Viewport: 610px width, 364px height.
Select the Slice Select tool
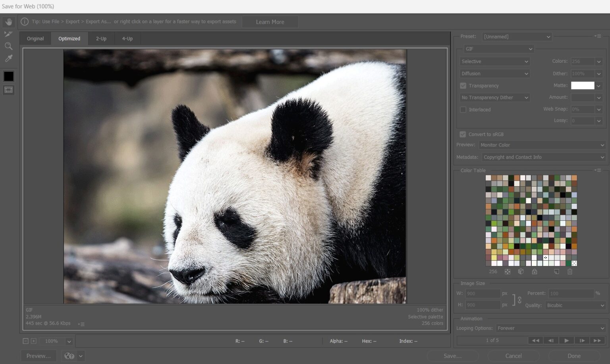pyautogui.click(x=8, y=34)
